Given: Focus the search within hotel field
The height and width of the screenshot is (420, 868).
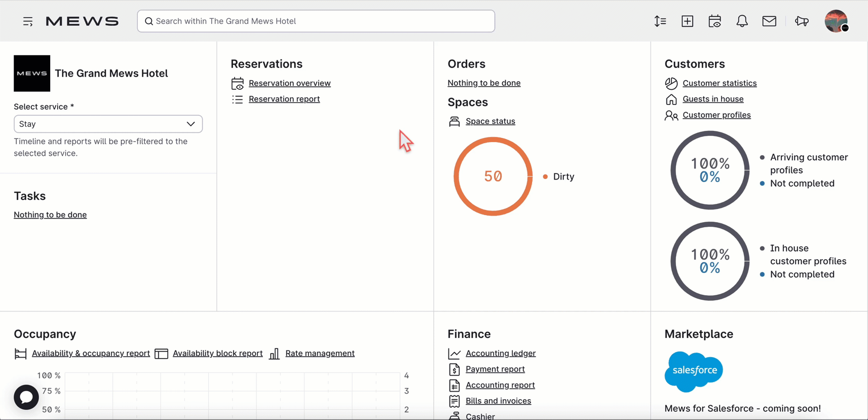Looking at the screenshot, I should [316, 21].
